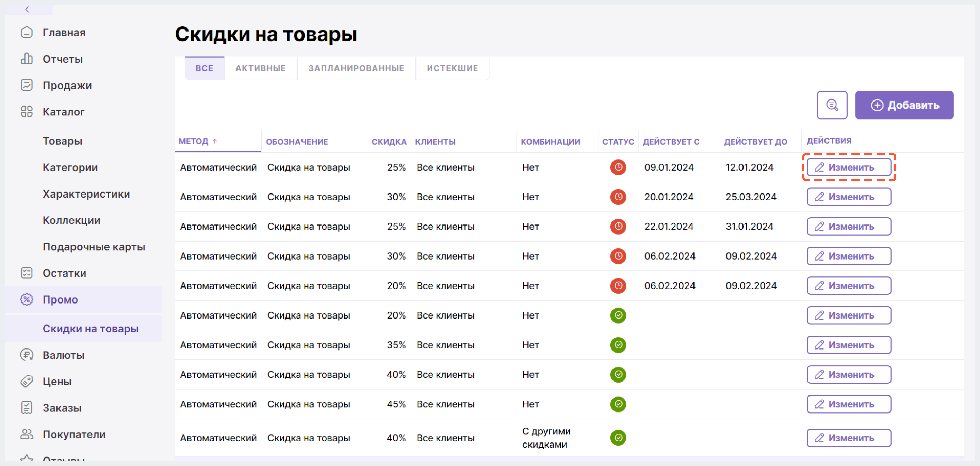Image resolution: width=980 pixels, height=466 pixels.
Task: Collapse the Каталог sidebar section
Action: pos(63,111)
